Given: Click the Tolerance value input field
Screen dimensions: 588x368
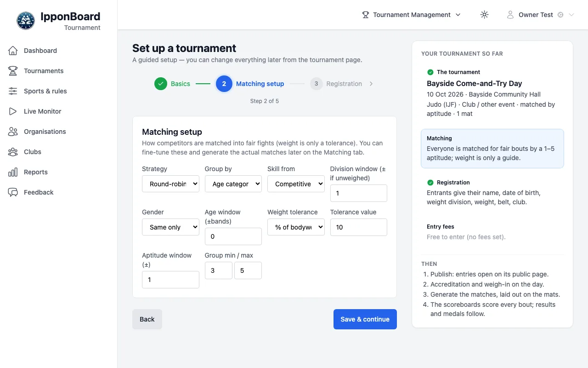Looking at the screenshot, I should (x=359, y=227).
